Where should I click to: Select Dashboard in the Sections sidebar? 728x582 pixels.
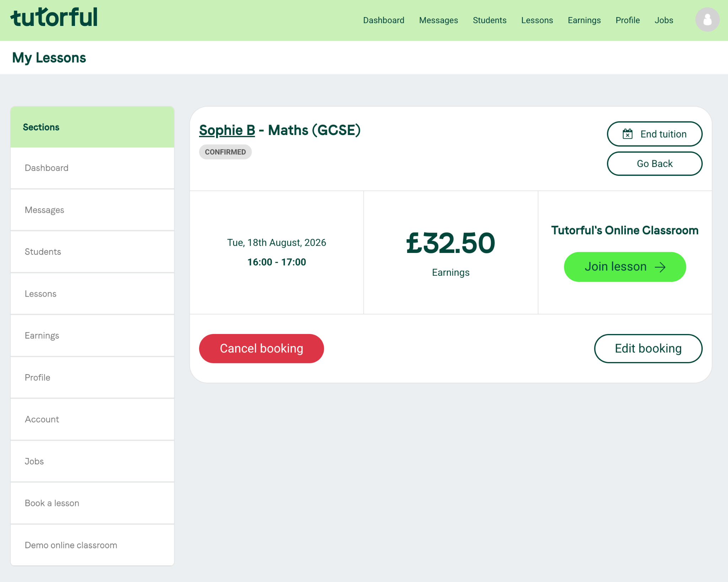pos(92,168)
